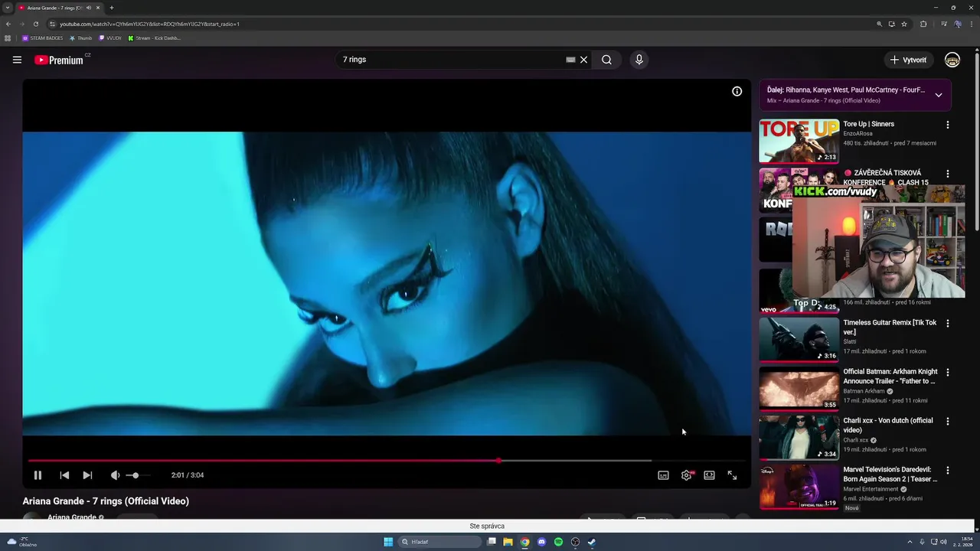Open Timeless Guitar Remix thumbnail
The height and width of the screenshot is (551, 980).
[x=799, y=339]
